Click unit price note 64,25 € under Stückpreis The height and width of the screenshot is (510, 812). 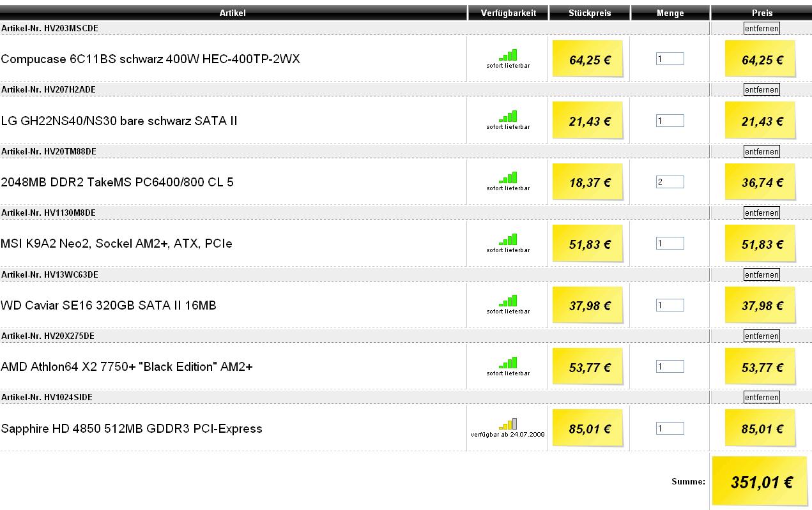[x=588, y=59]
